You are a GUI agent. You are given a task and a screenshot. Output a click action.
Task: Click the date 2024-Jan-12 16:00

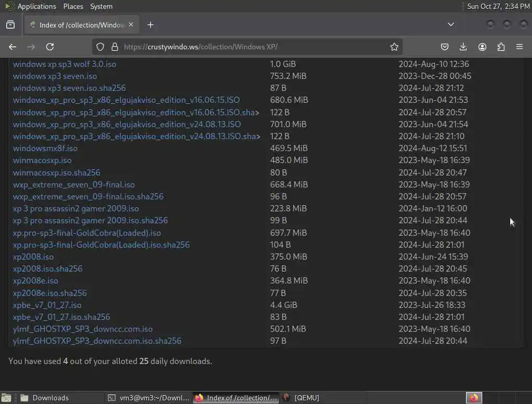433,209
